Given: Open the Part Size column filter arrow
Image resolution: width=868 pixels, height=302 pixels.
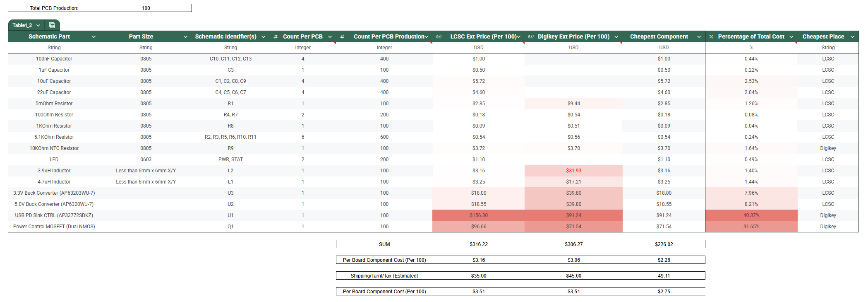Looking at the screenshot, I should [185, 37].
